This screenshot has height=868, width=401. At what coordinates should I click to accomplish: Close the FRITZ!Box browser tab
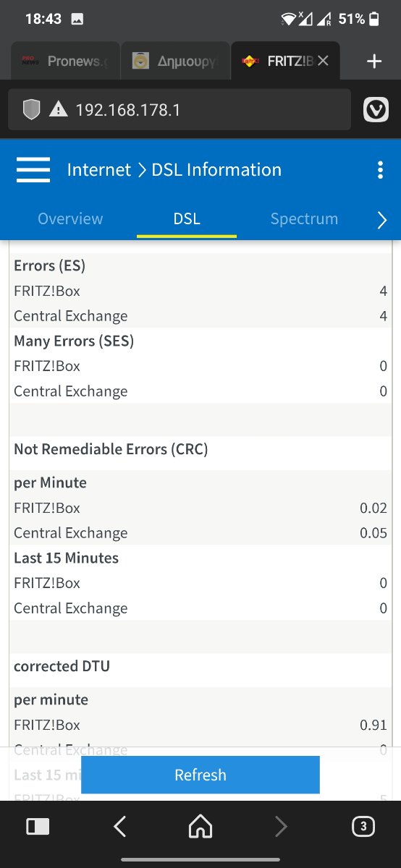[323, 61]
